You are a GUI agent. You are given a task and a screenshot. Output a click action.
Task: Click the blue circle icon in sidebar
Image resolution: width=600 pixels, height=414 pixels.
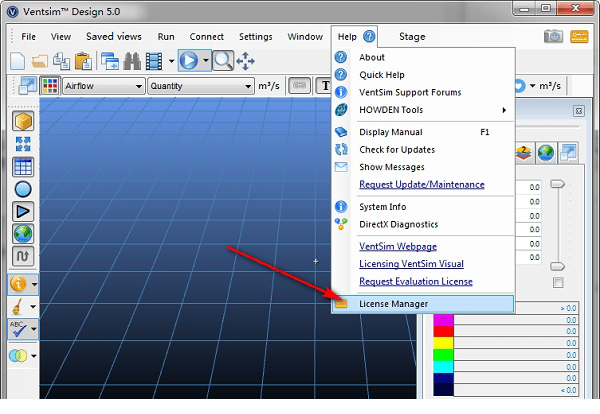click(23, 189)
